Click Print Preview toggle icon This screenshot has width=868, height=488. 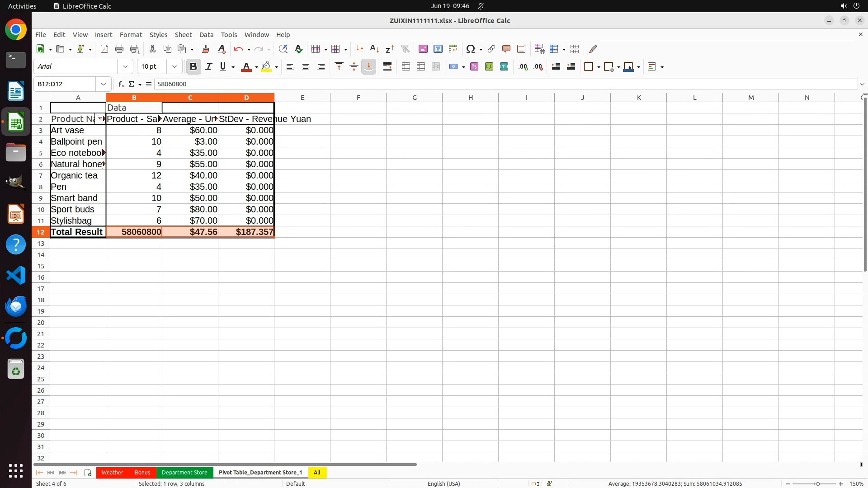[x=134, y=49]
